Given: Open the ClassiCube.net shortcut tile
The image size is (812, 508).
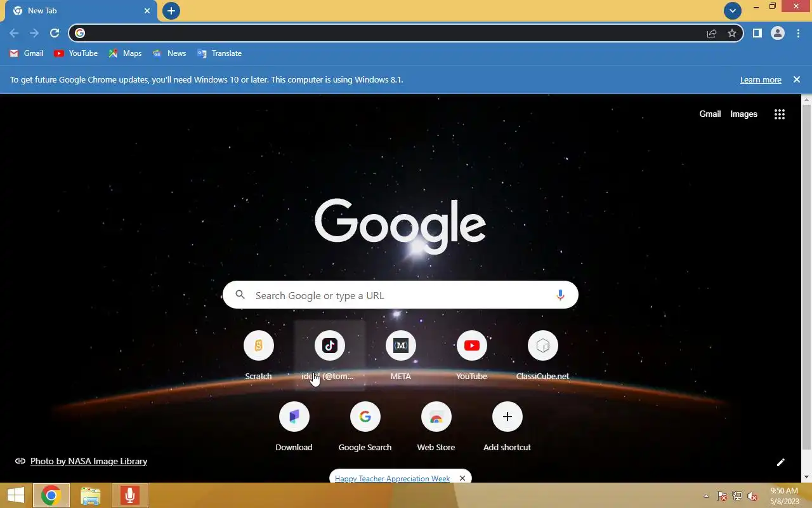Looking at the screenshot, I should click(x=542, y=356).
